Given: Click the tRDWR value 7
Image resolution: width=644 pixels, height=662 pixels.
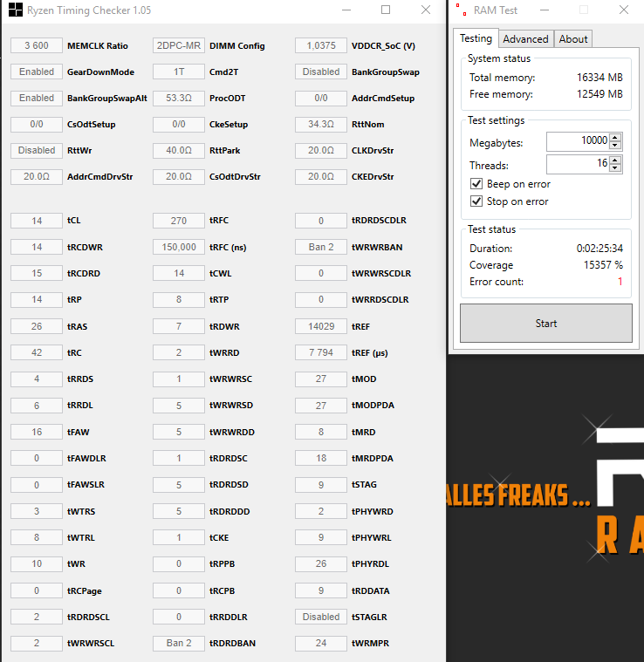Looking at the screenshot, I should coord(179,326).
